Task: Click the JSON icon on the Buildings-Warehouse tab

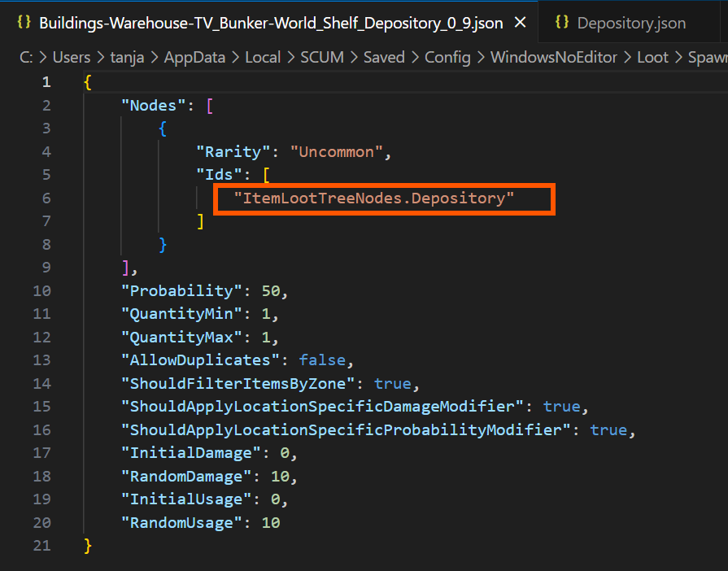Action: tap(24, 22)
